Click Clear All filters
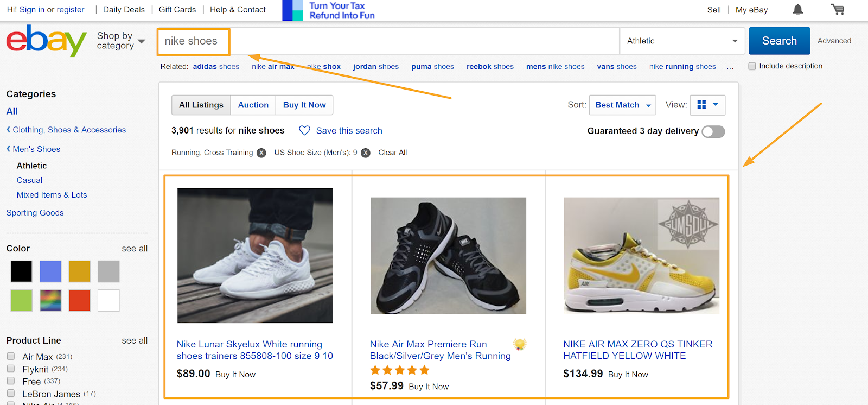The width and height of the screenshot is (868, 405). click(x=393, y=153)
